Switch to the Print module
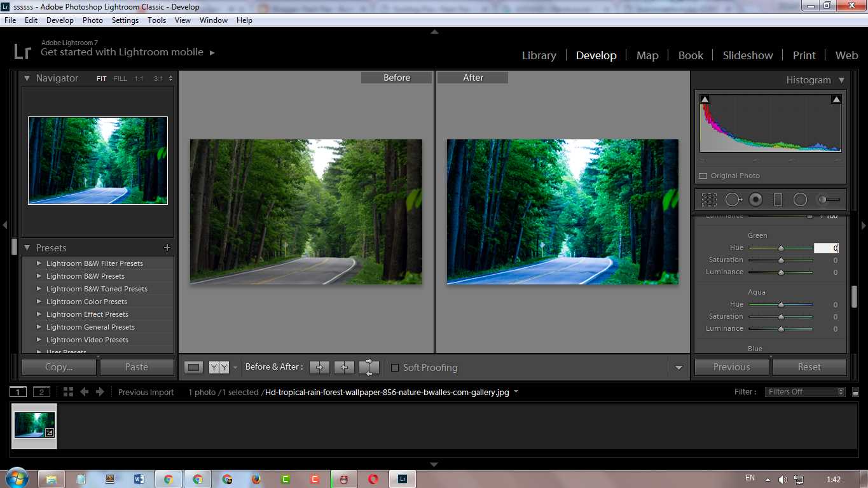The height and width of the screenshot is (488, 868). [x=804, y=55]
